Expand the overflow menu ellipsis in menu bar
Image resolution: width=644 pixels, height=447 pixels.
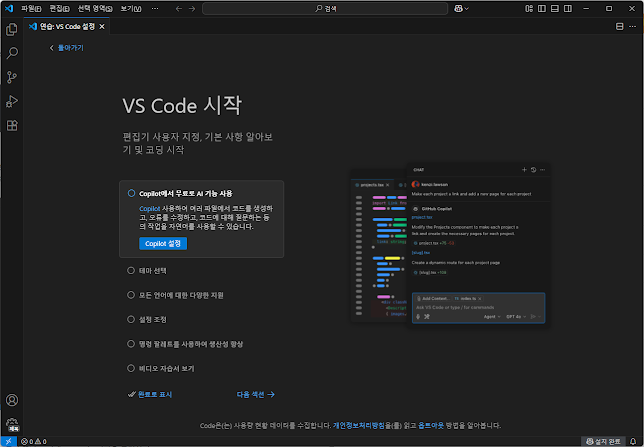click(155, 9)
